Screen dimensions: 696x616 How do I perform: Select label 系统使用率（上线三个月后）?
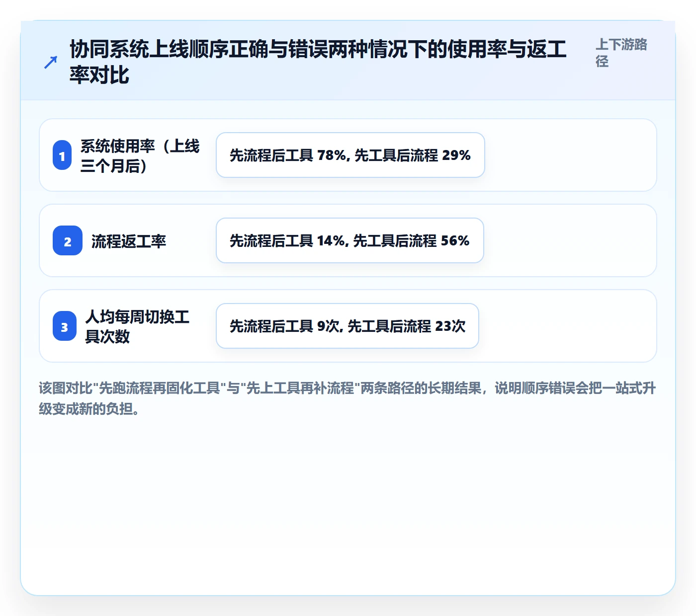pos(140,155)
